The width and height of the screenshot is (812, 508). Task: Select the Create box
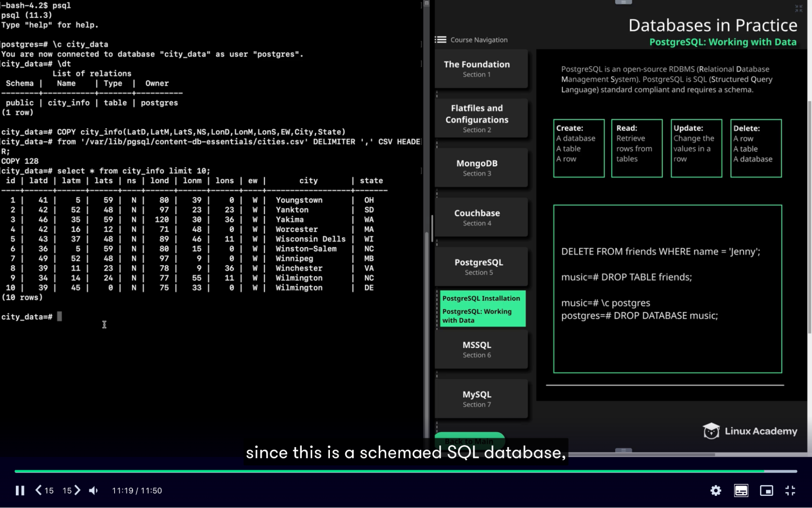[x=578, y=148]
